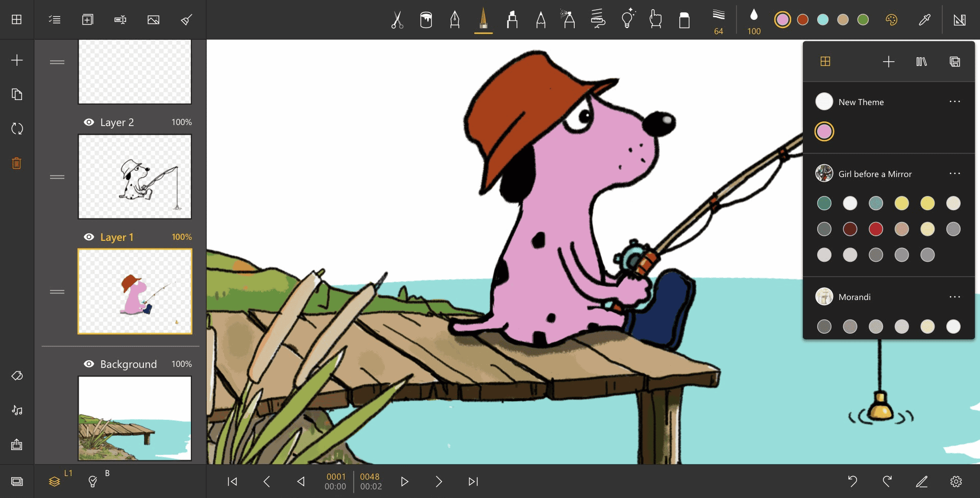Screen dimensions: 980x498
Task: Open the filmstrip icon at bottom-left corner
Action: (x=17, y=481)
